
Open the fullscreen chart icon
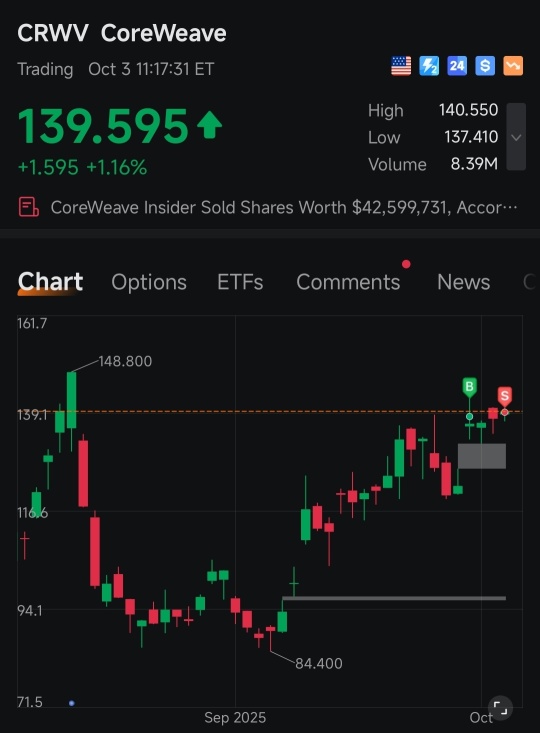pos(500,708)
